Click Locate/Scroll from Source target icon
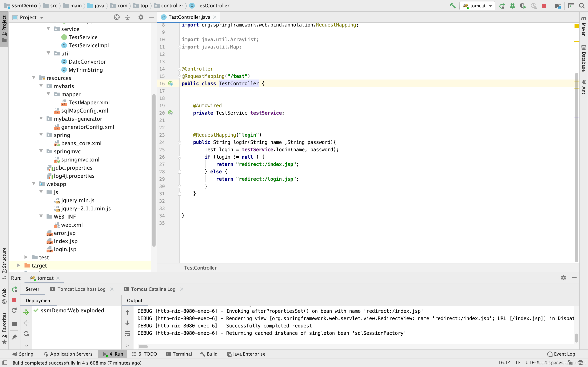The height and width of the screenshot is (367, 588). 117,17
